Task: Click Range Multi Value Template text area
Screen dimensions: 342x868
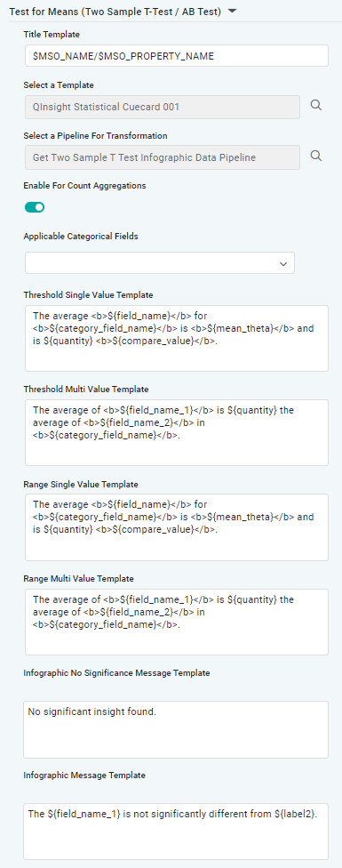Action: [177, 623]
